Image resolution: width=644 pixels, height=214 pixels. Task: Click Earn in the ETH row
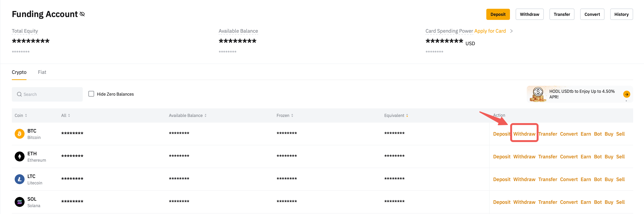[586, 157]
